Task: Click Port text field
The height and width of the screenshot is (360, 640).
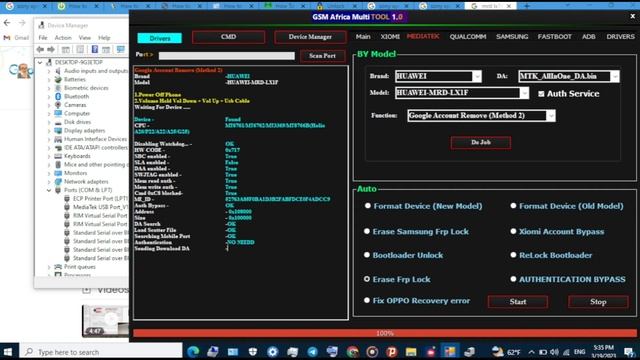Action: click(227, 56)
